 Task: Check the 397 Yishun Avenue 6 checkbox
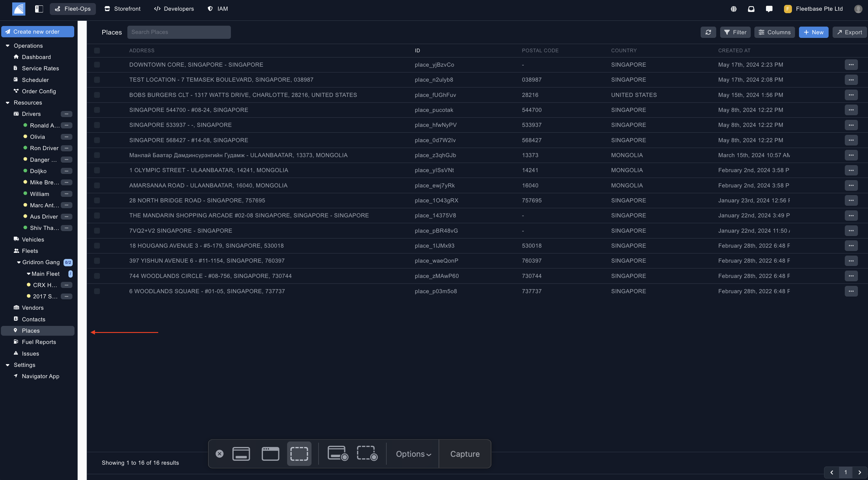[97, 261]
